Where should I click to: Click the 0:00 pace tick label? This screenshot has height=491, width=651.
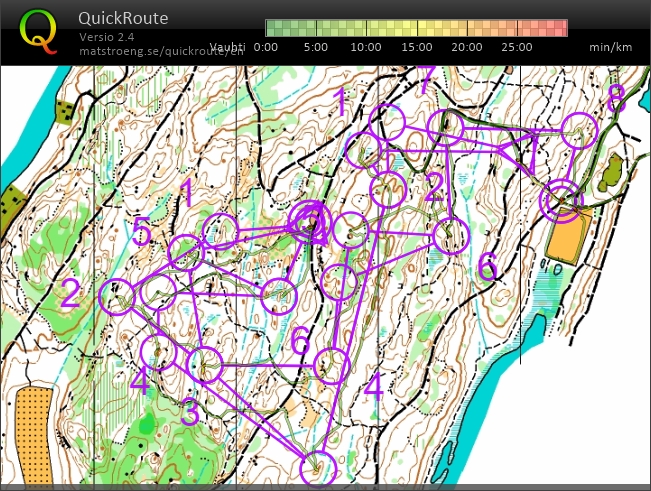[x=266, y=47]
